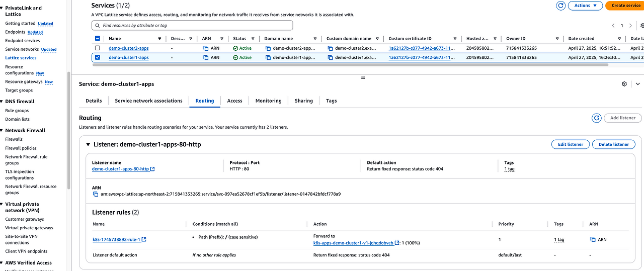644x271 pixels.
Task: Collapse the Listener demo-cluster1-apps-80-http section
Action: 89,145
